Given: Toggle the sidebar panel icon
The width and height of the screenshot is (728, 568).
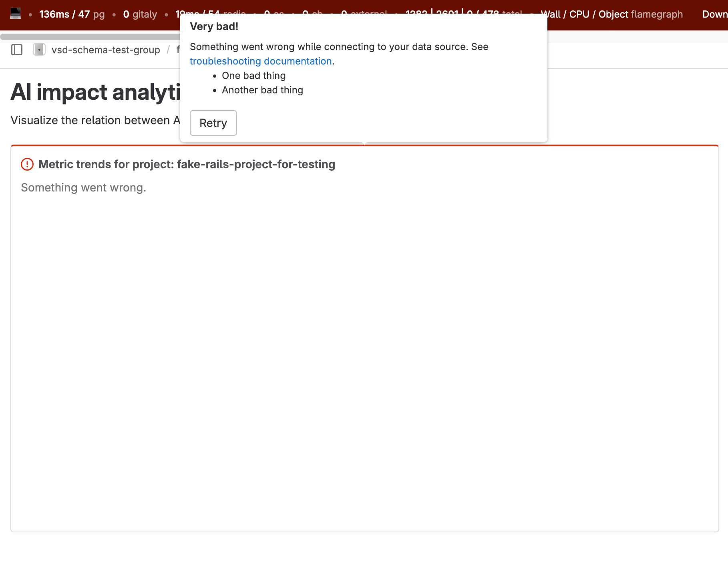Looking at the screenshot, I should pyautogui.click(x=17, y=50).
